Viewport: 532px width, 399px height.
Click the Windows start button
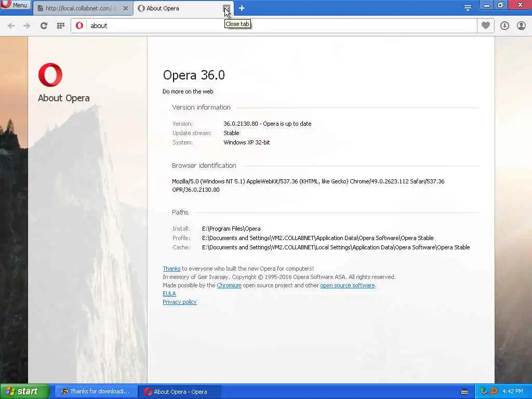[x=24, y=392]
